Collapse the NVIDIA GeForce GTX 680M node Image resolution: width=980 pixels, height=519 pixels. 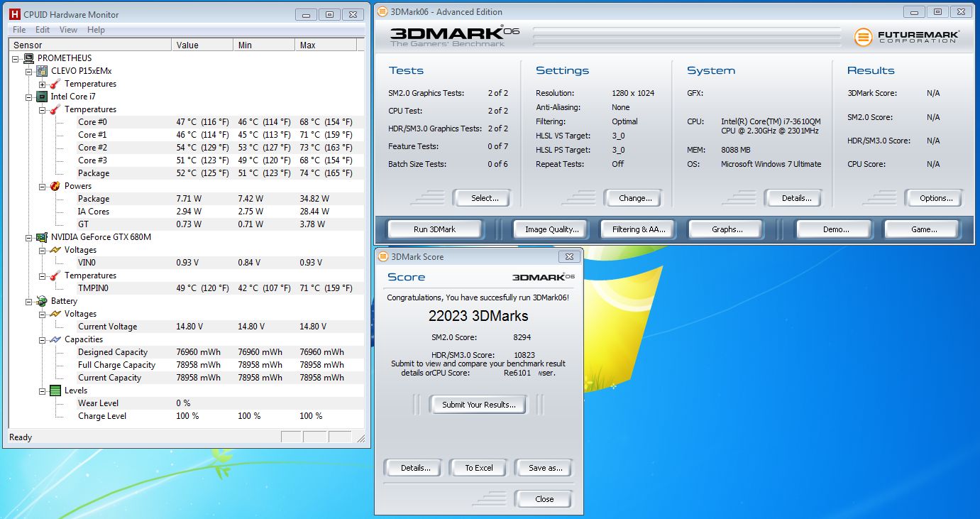point(29,237)
